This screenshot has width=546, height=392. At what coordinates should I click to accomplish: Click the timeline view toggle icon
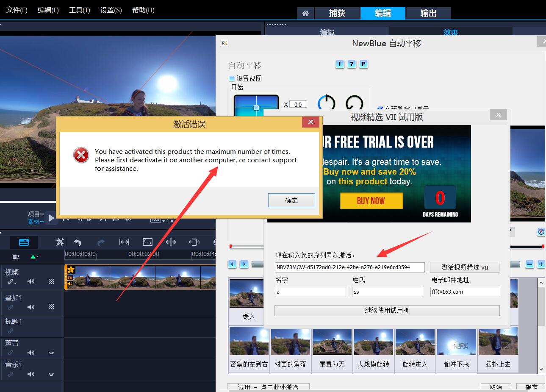24,242
